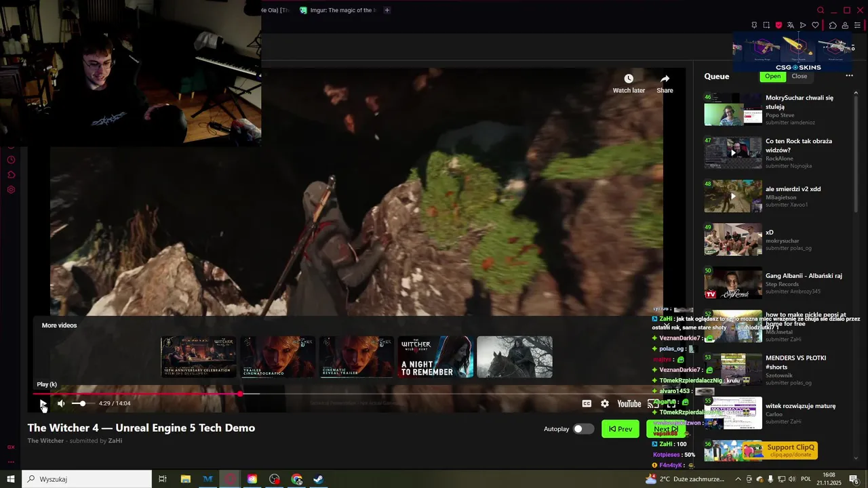
Task: Switch to Imgur: The magic of the browser tab
Action: click(x=337, y=10)
